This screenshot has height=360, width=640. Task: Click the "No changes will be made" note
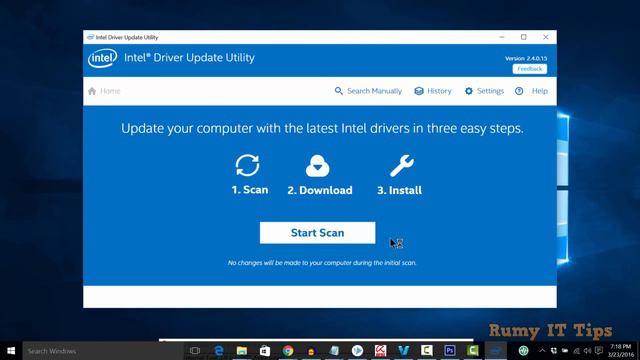(322, 263)
